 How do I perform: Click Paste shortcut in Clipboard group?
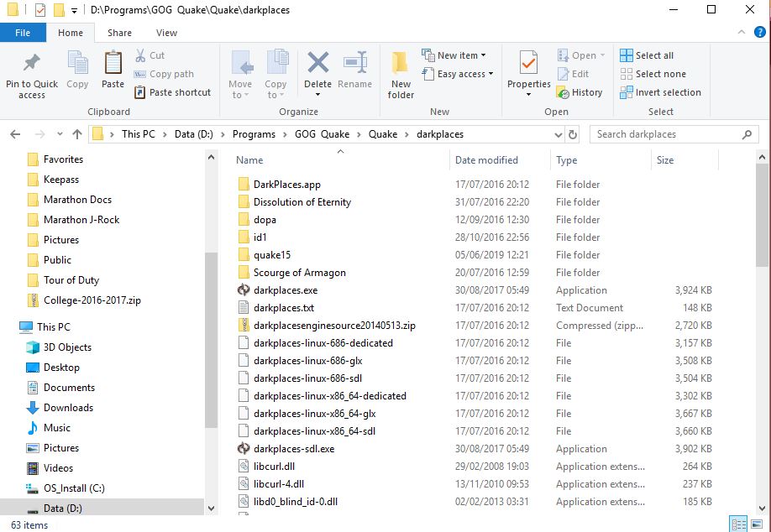172,92
